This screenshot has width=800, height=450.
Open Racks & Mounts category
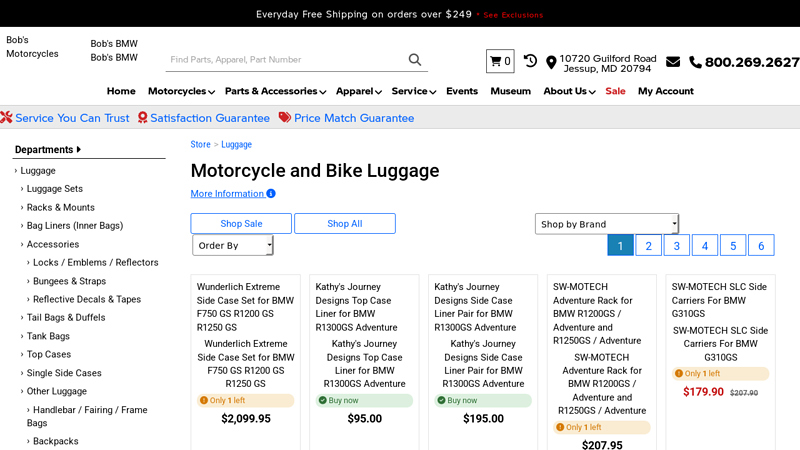pyautogui.click(x=60, y=207)
